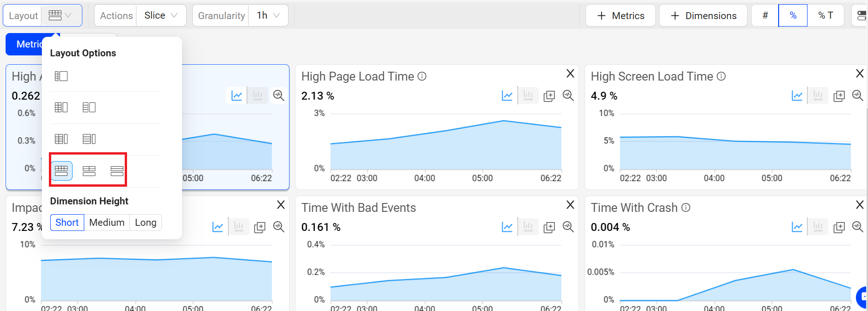
Task: Click the add-to-compare icon in Time With Crash
Action: pyautogui.click(x=839, y=227)
